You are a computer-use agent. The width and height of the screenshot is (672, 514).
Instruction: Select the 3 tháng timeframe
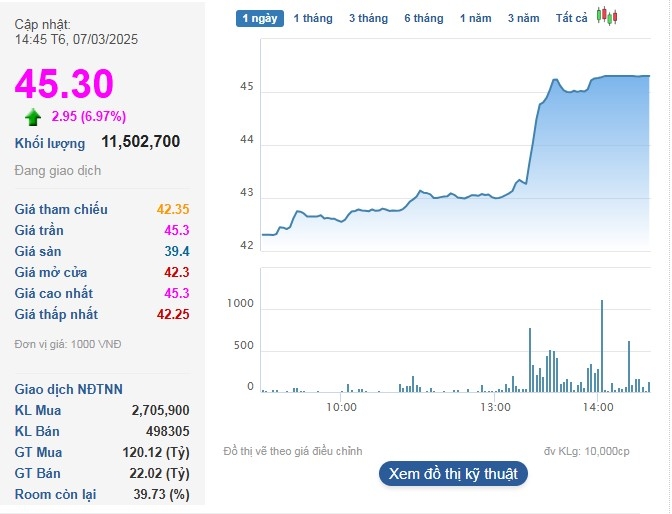coord(368,18)
